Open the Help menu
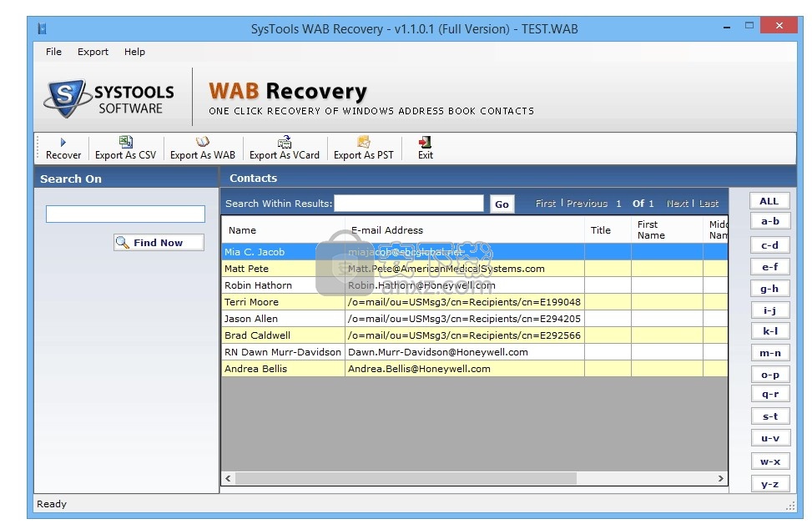 [x=134, y=52]
